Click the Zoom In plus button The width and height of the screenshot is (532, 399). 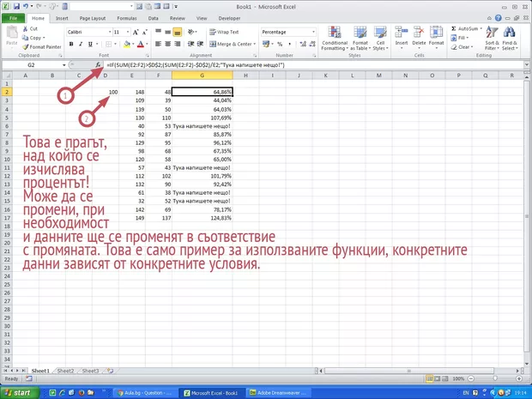pos(519,378)
